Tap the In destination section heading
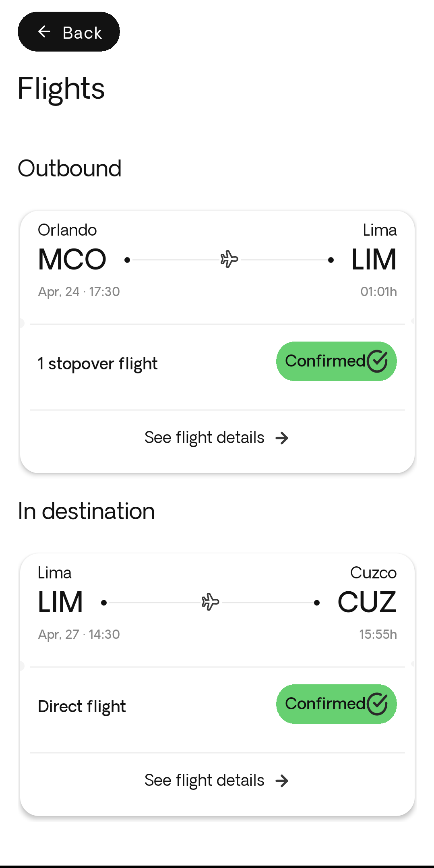This screenshot has height=868, width=434. pos(86,511)
